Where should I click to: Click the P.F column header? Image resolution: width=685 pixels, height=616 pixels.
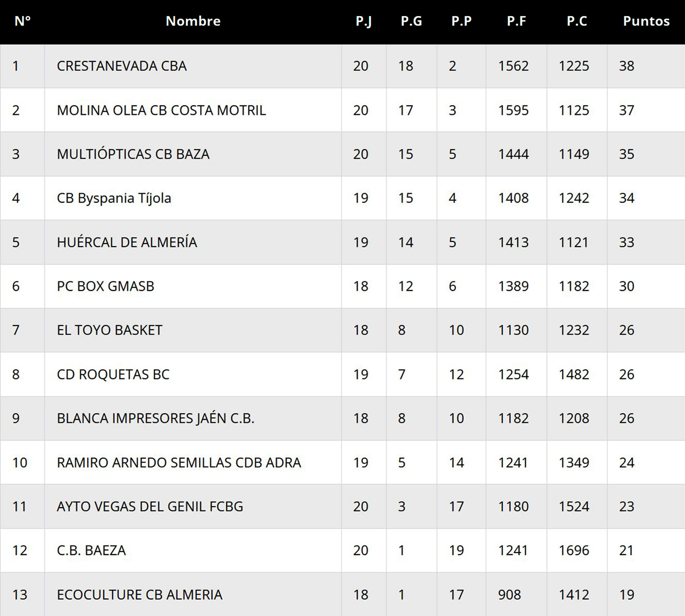pos(516,21)
